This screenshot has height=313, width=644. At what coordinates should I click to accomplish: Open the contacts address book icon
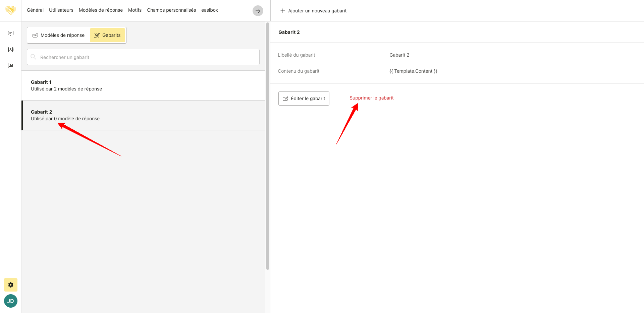[11, 50]
